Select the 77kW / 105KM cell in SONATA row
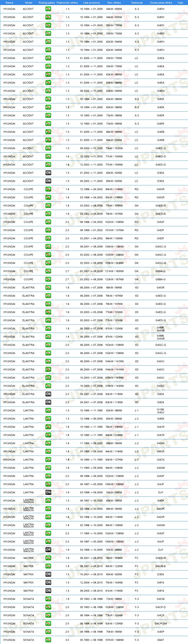Image resolution: width=188 pixels, height=644 pixels. pos(114,616)
